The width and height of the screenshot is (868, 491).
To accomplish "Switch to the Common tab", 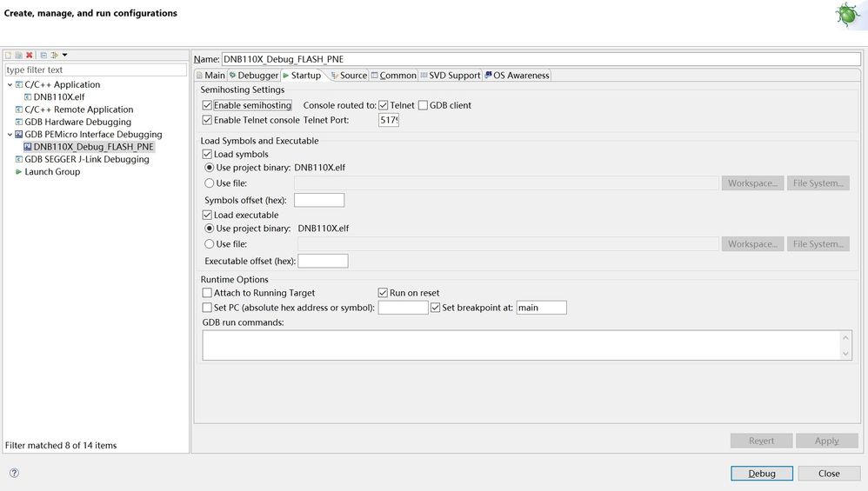I will (x=394, y=76).
